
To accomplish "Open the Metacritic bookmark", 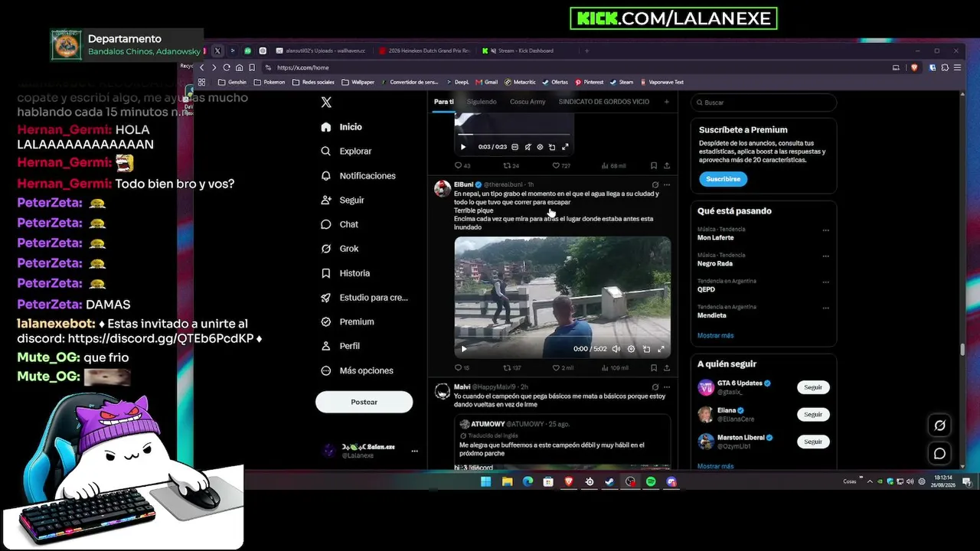I will tap(520, 82).
